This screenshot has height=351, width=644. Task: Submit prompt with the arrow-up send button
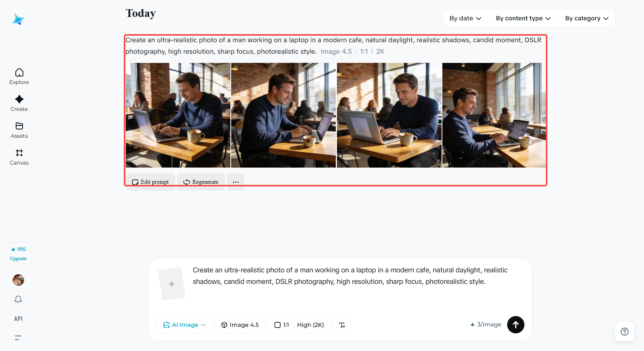(x=516, y=325)
